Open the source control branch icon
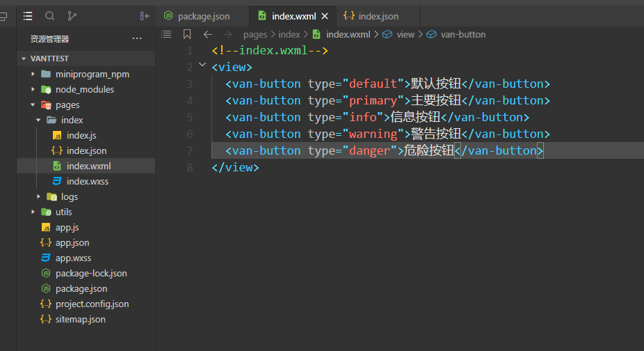 pyautogui.click(x=72, y=16)
